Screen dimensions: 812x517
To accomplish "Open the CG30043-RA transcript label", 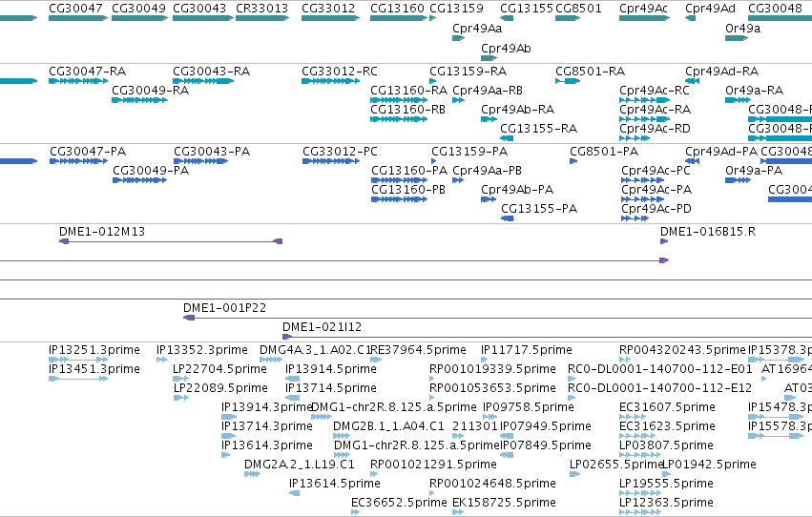I will [211, 72].
